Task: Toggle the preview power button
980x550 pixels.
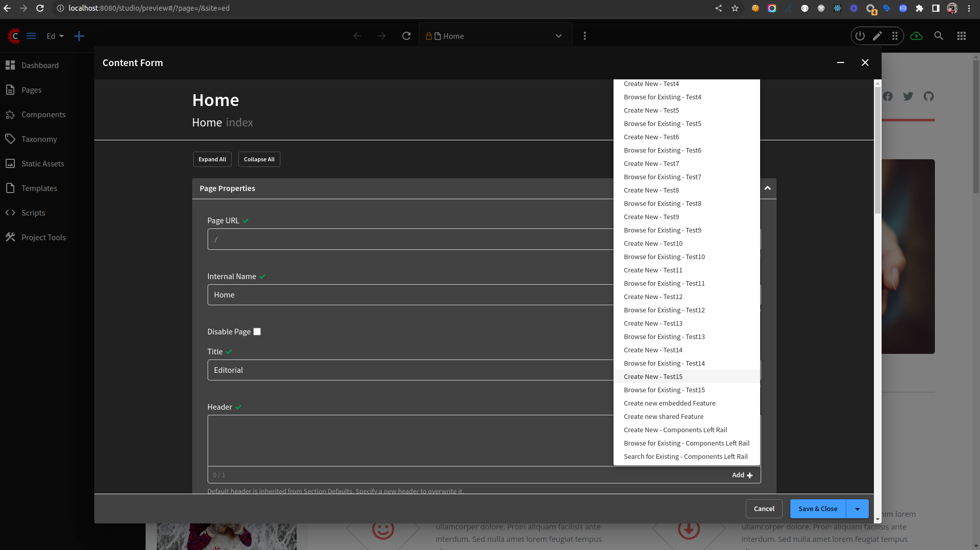Action: click(859, 36)
